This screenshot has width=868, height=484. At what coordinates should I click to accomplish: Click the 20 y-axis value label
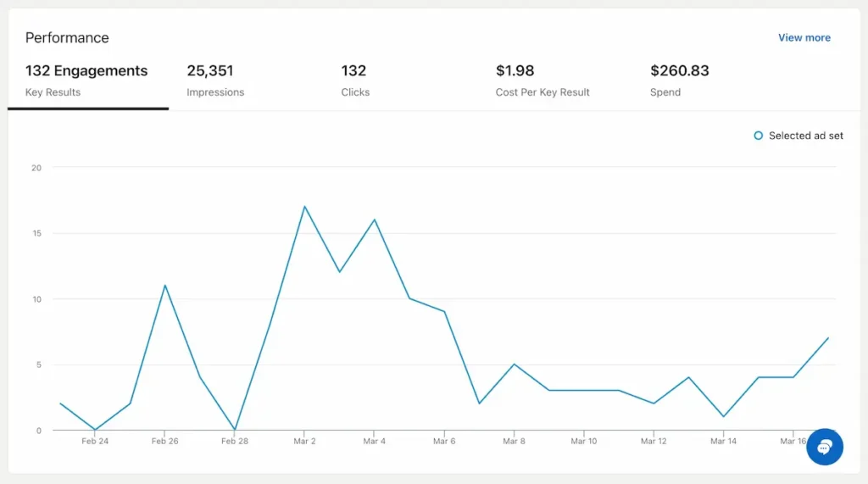[x=36, y=168]
